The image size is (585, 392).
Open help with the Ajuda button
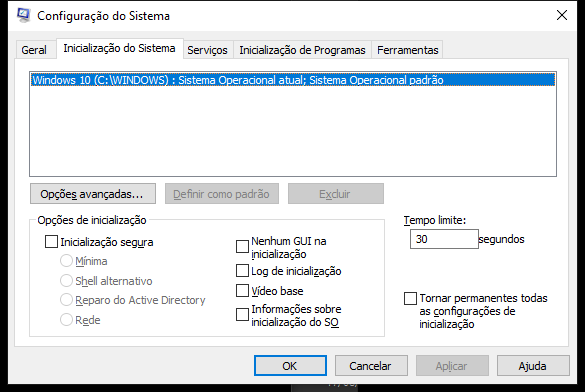pos(533,366)
